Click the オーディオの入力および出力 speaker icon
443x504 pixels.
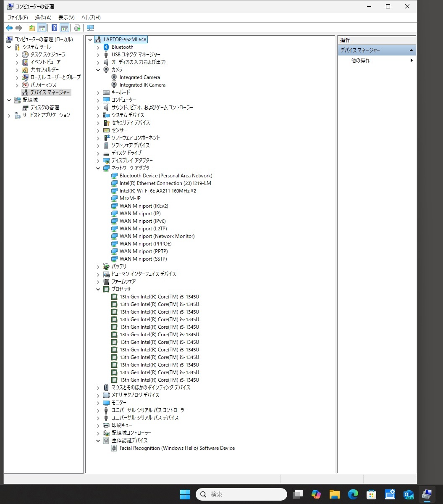[x=106, y=62]
